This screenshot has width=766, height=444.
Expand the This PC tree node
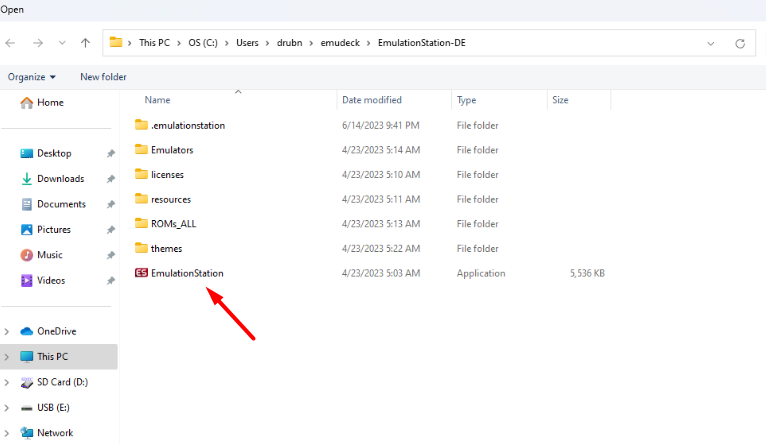tap(7, 357)
